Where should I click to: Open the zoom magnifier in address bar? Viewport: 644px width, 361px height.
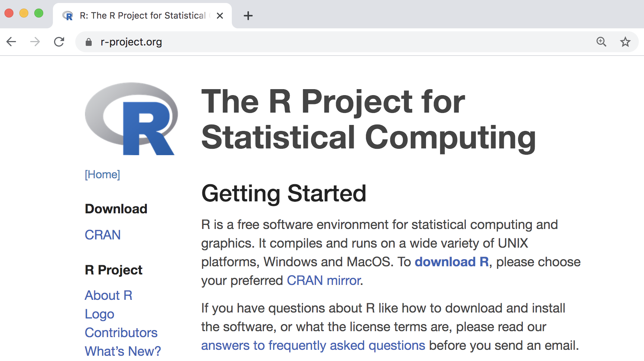[x=601, y=42]
